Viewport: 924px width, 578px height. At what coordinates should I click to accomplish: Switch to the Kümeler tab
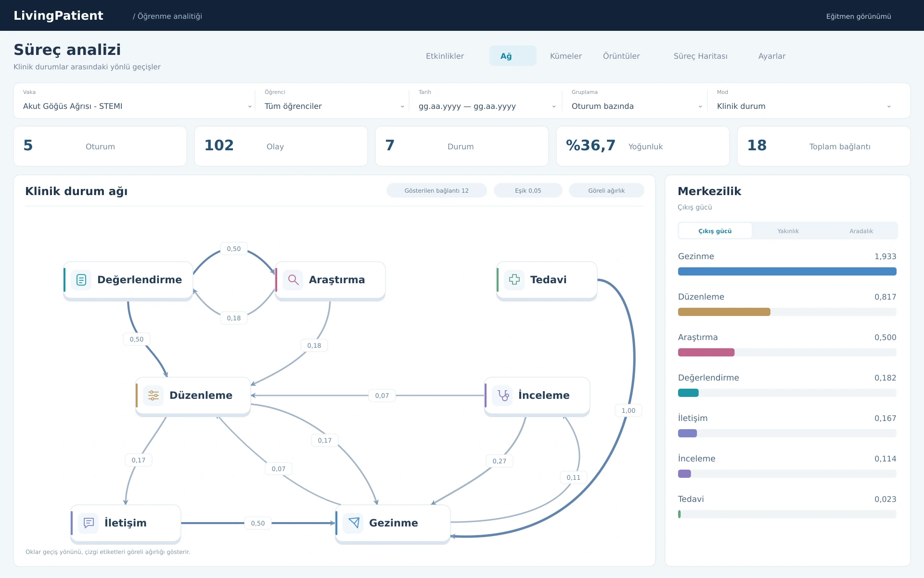[566, 56]
